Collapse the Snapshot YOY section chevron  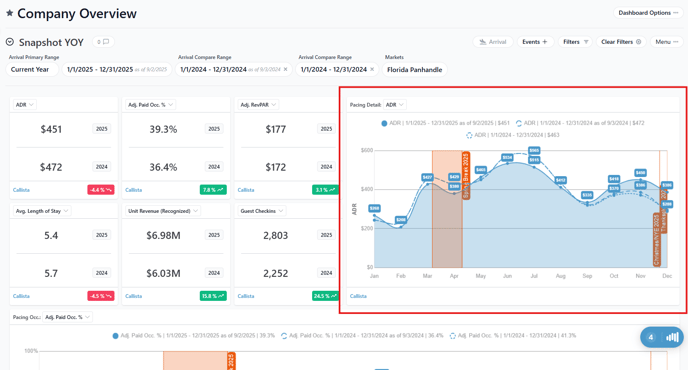tap(10, 42)
